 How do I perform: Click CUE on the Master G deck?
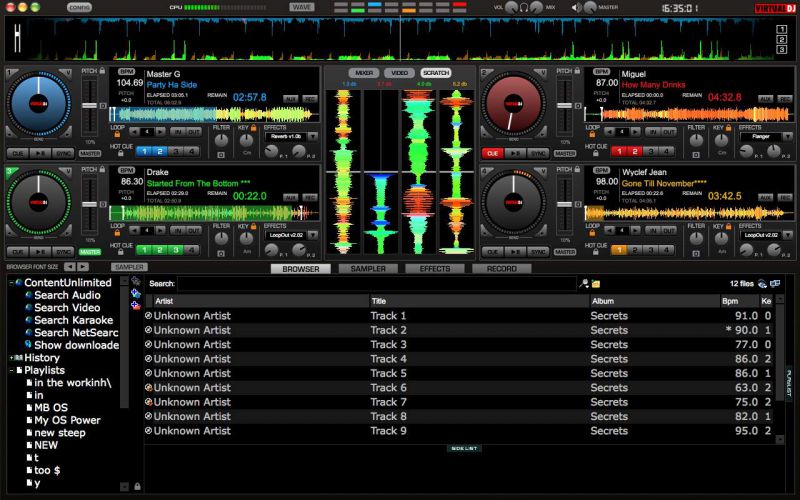click(x=17, y=153)
